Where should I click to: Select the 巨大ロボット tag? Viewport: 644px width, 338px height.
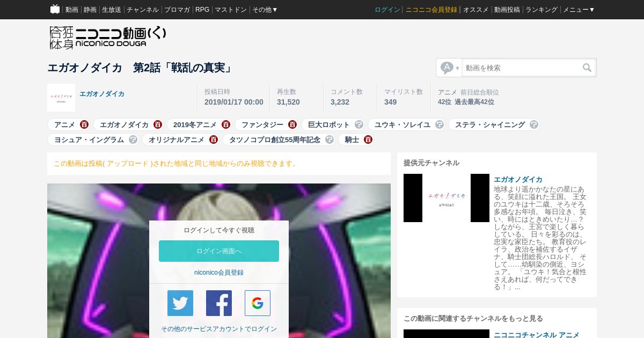pos(329,124)
